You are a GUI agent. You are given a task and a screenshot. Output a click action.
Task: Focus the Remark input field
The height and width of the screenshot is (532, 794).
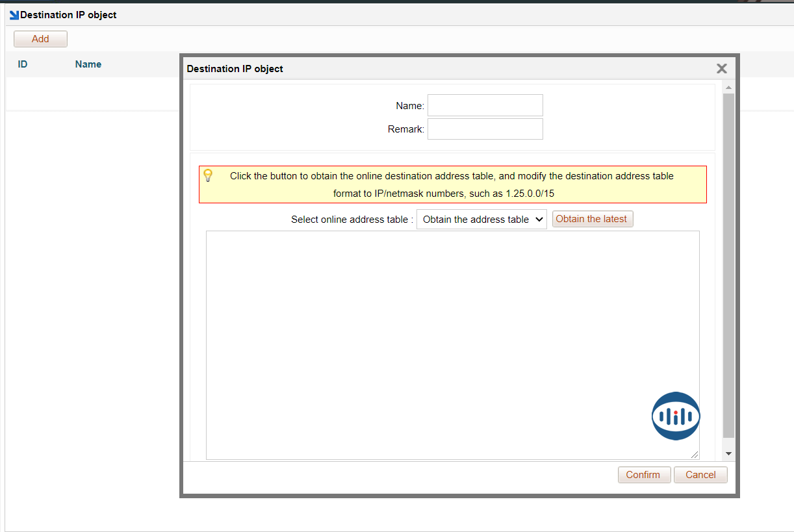[x=485, y=129]
